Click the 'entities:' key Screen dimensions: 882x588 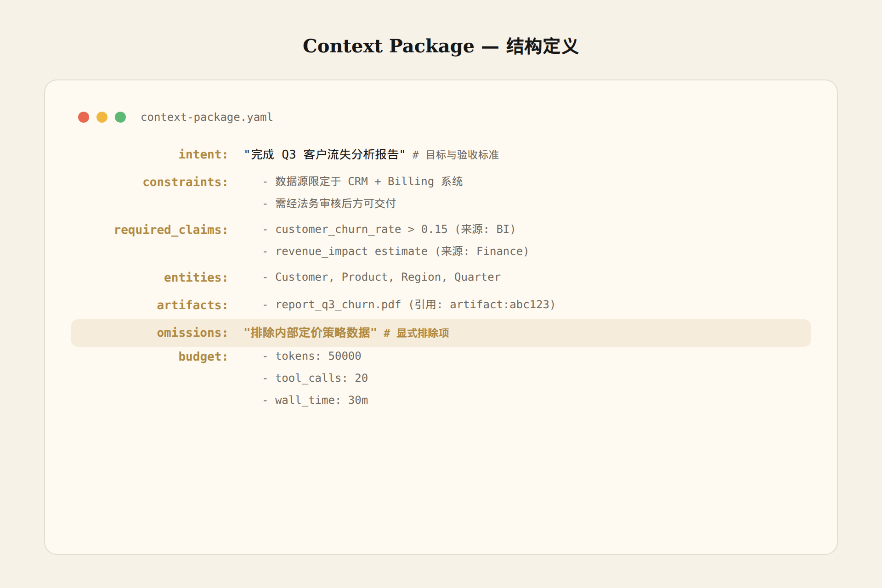point(196,277)
